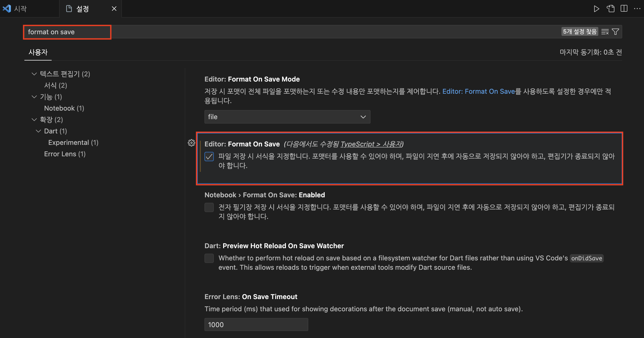Viewport: 644px width, 338px height.
Task: Click the Run play icon
Action: coord(596,9)
